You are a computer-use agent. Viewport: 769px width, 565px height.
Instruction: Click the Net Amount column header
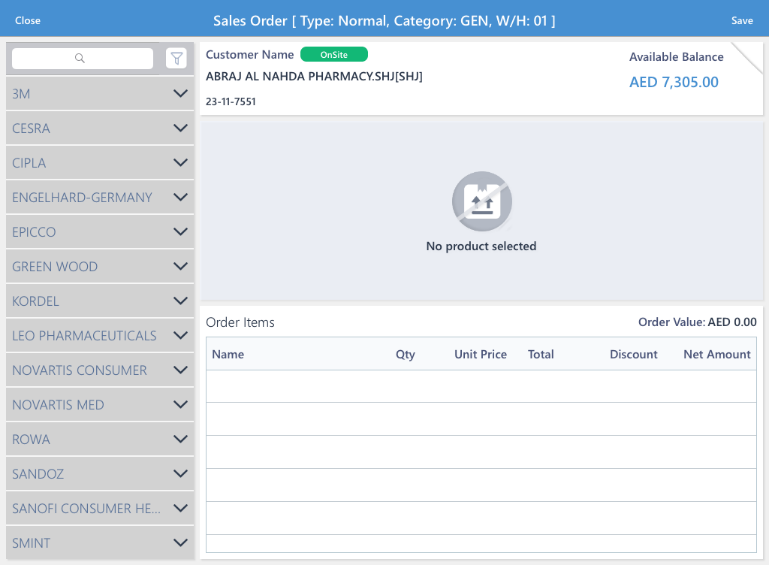[717, 354]
